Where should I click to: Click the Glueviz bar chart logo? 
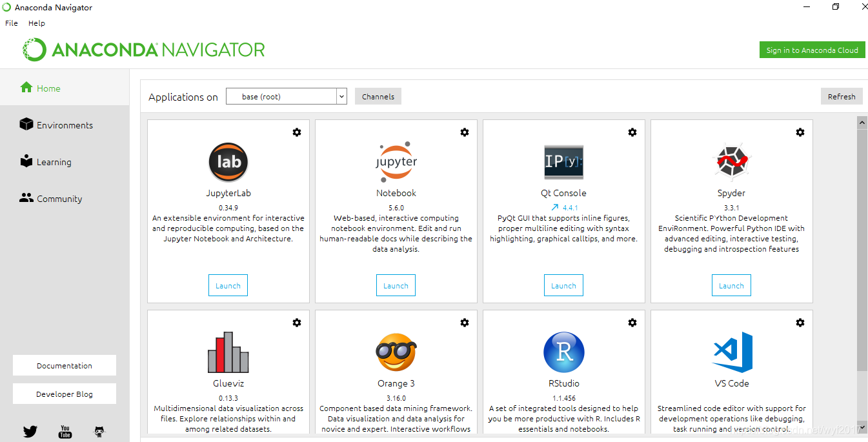pyautogui.click(x=228, y=352)
